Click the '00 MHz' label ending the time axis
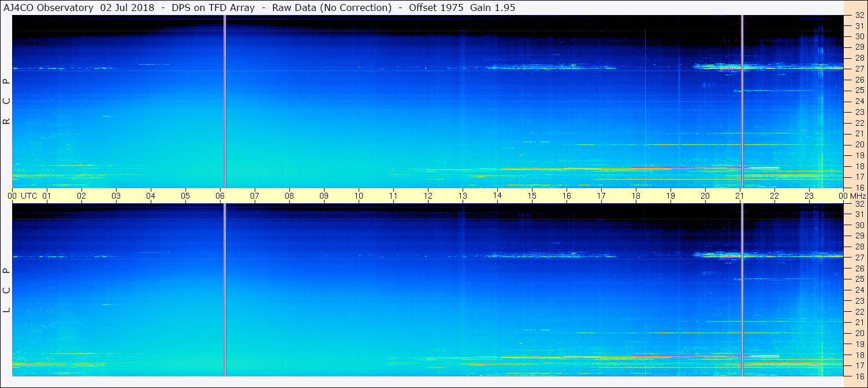The width and height of the screenshot is (868, 388). pos(851,196)
